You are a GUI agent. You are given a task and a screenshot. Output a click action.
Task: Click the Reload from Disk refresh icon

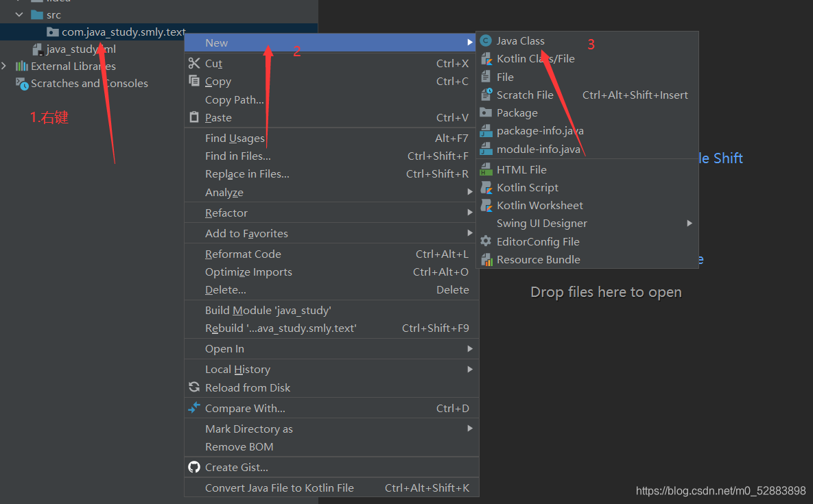coord(194,387)
